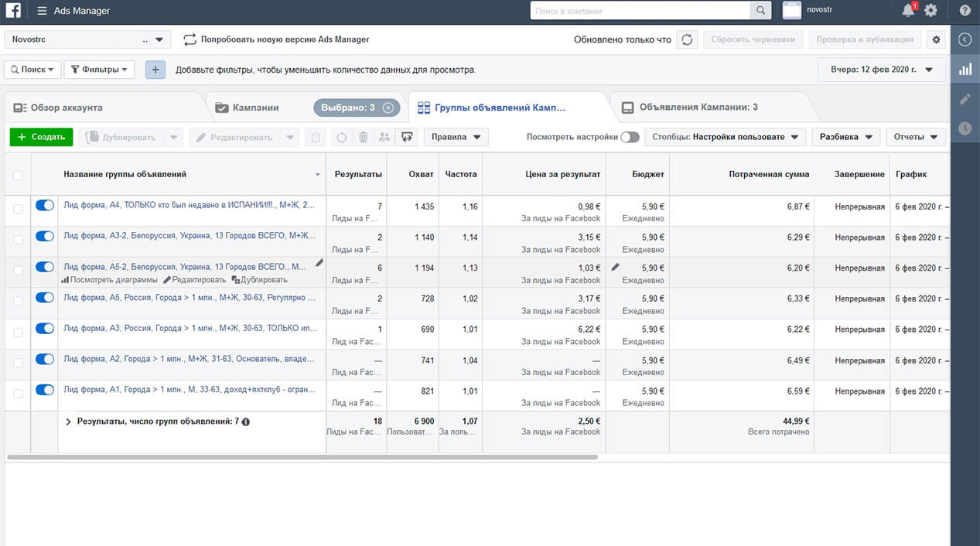Open the help question mark icon

click(965, 11)
